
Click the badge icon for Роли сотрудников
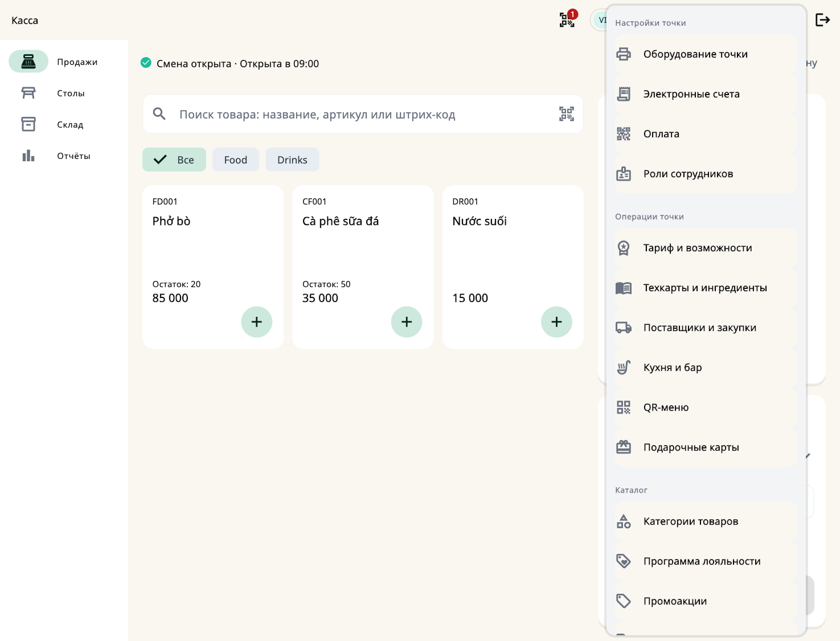tap(624, 174)
